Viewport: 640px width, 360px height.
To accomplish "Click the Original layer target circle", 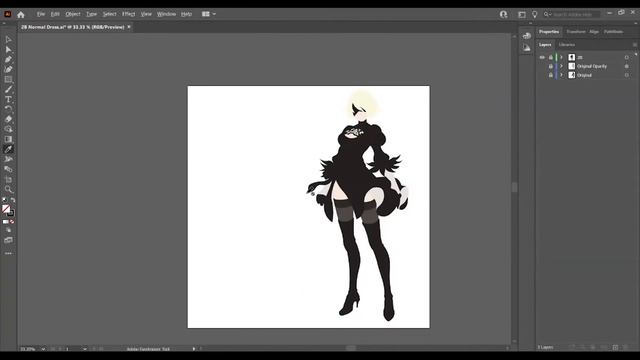I will point(627,75).
